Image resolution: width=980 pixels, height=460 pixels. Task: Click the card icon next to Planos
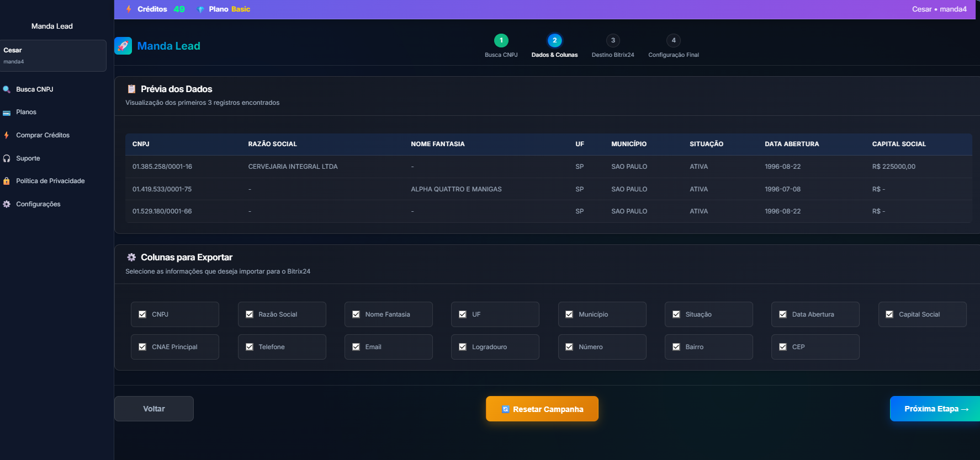click(x=7, y=113)
